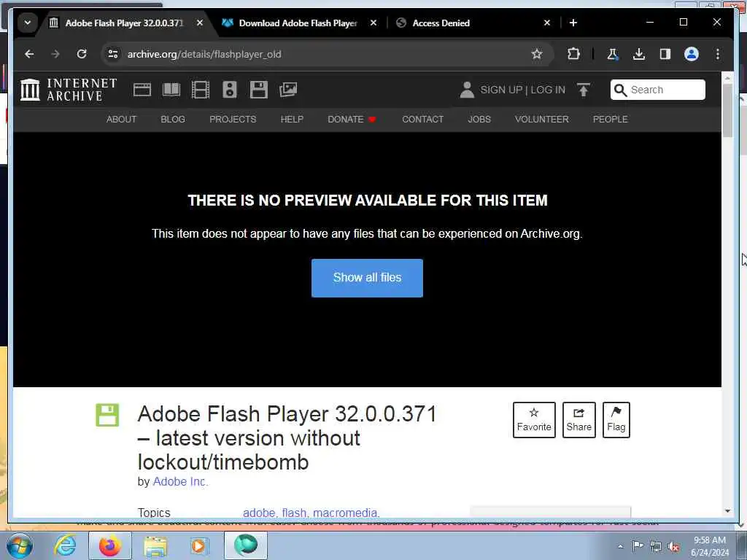Click the page vertical scrollbar thumb
The width and height of the screenshot is (747, 560).
click(727, 111)
